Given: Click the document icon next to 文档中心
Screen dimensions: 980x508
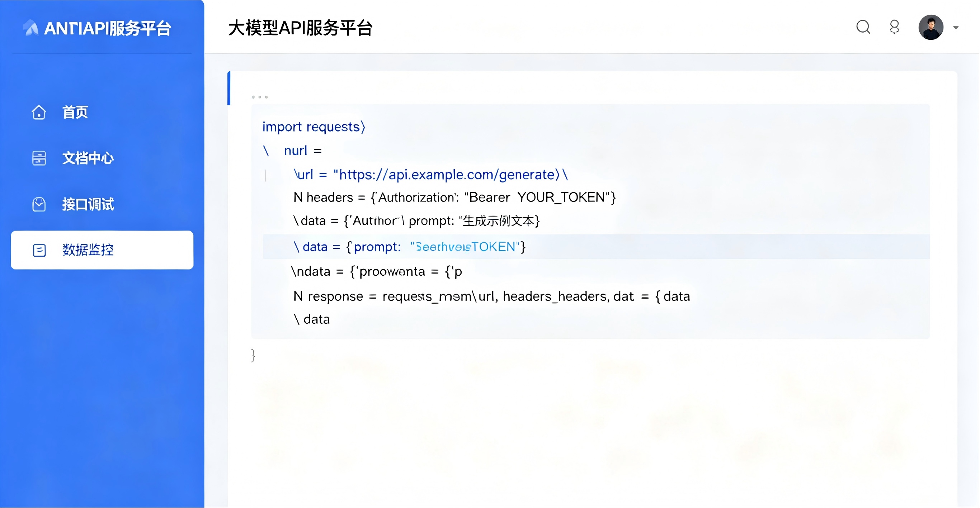Looking at the screenshot, I should [x=39, y=158].
